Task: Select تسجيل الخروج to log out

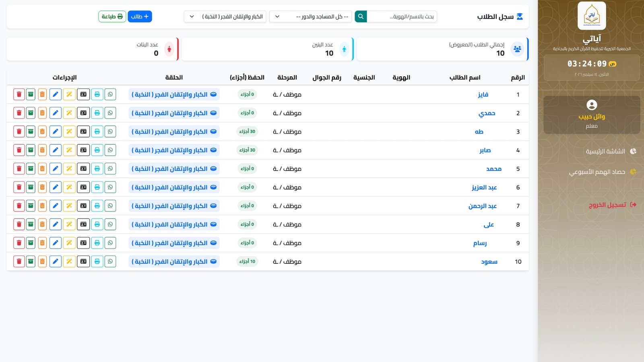Action: click(613, 205)
